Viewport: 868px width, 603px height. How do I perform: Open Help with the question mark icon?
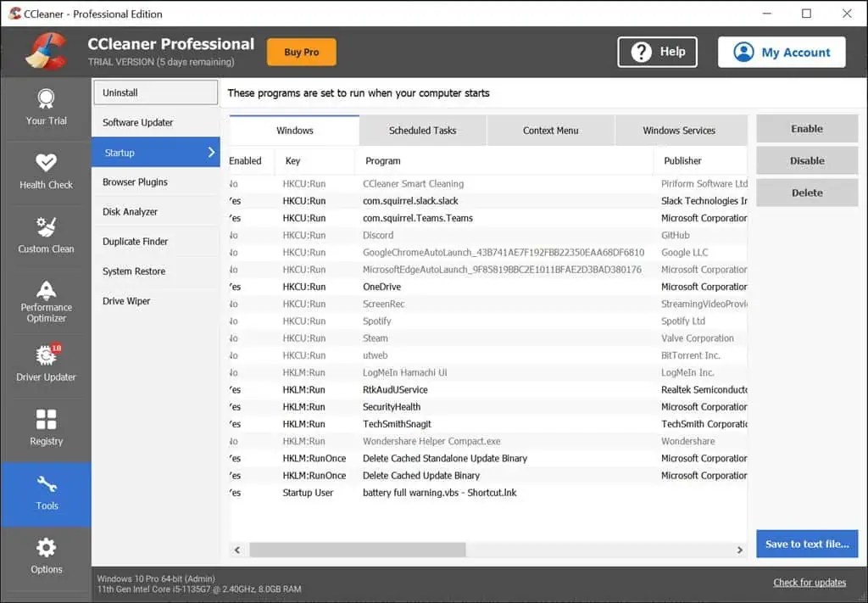point(657,52)
